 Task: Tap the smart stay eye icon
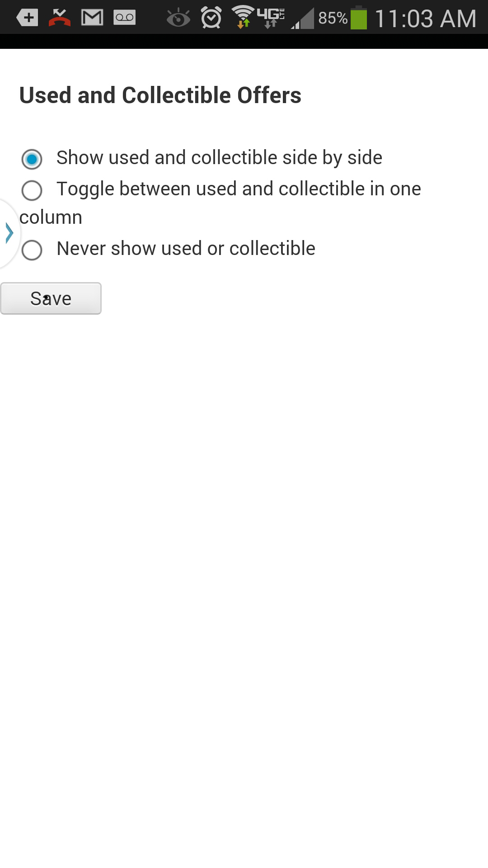(178, 18)
